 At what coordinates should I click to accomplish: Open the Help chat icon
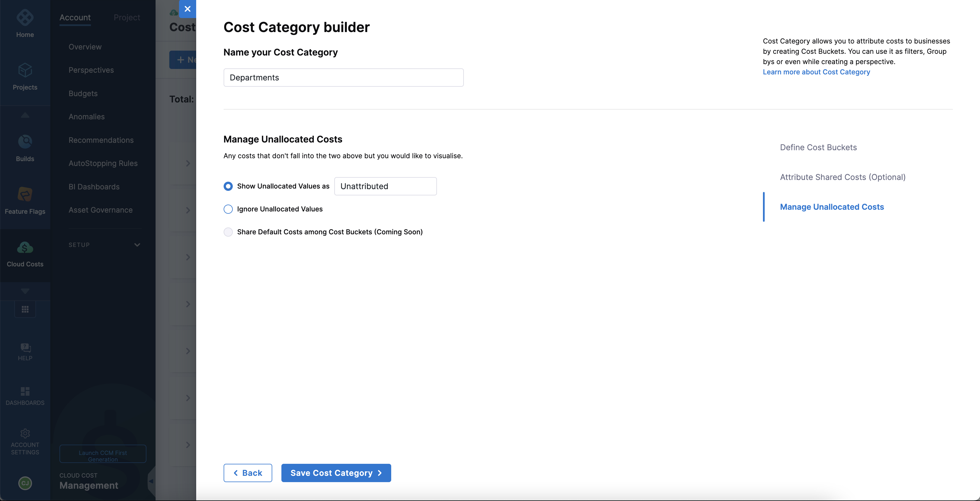[x=25, y=348]
